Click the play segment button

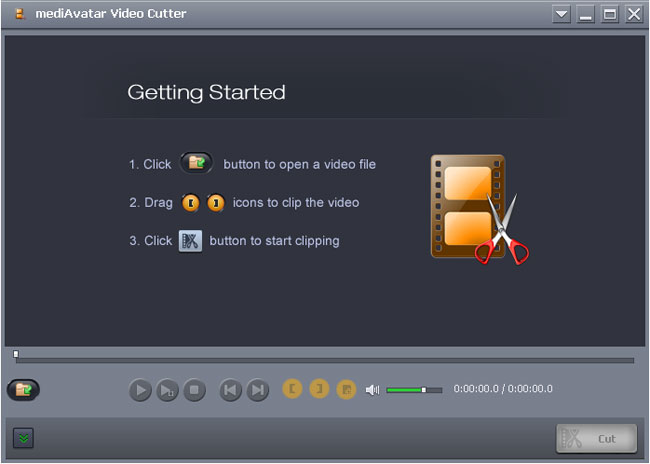[167, 390]
